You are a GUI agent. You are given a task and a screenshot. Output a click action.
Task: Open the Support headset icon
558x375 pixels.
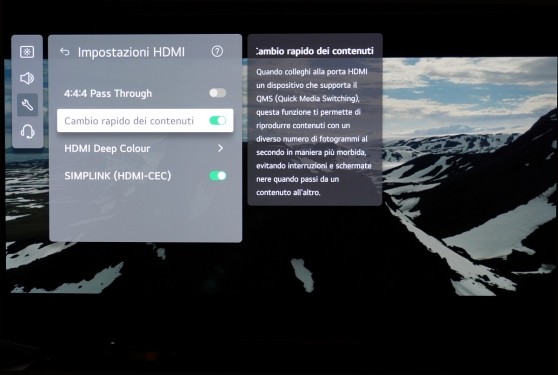click(x=27, y=131)
